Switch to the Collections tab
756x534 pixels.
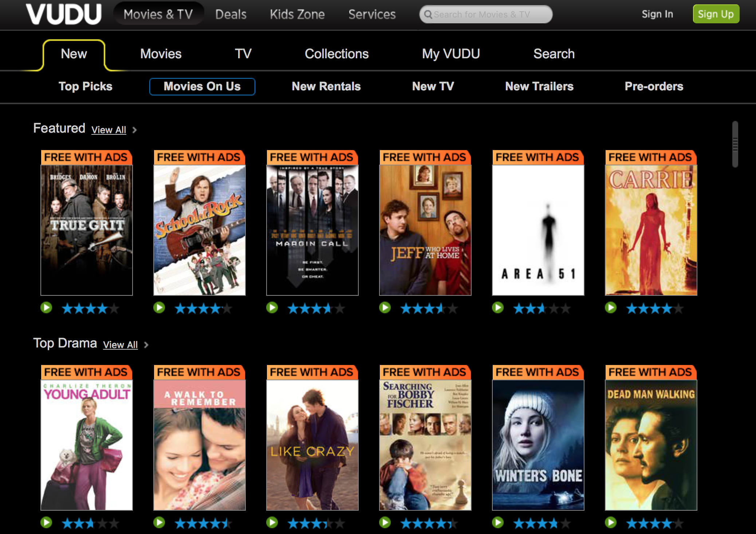[x=336, y=54]
